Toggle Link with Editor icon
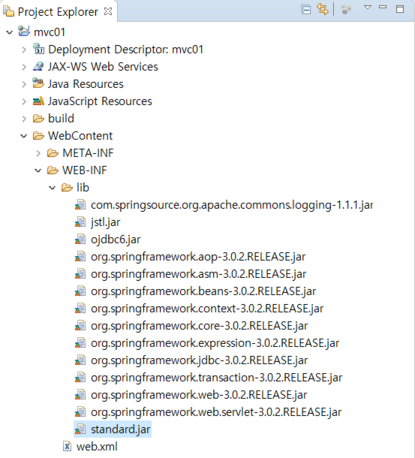The height and width of the screenshot is (458, 415). (x=322, y=9)
